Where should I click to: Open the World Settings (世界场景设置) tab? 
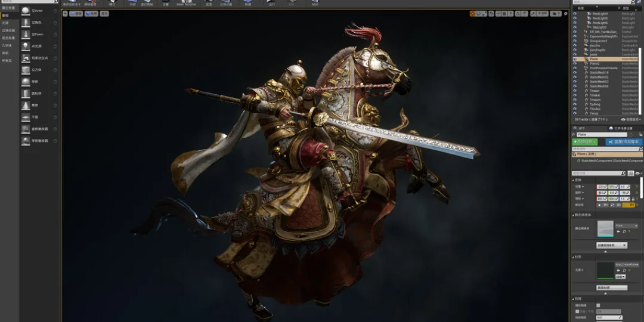point(626,128)
